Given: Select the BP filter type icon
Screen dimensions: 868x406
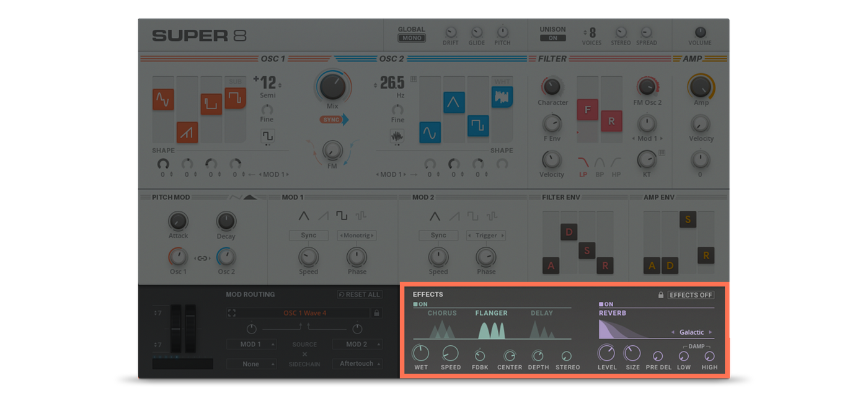Looking at the screenshot, I should [x=600, y=163].
